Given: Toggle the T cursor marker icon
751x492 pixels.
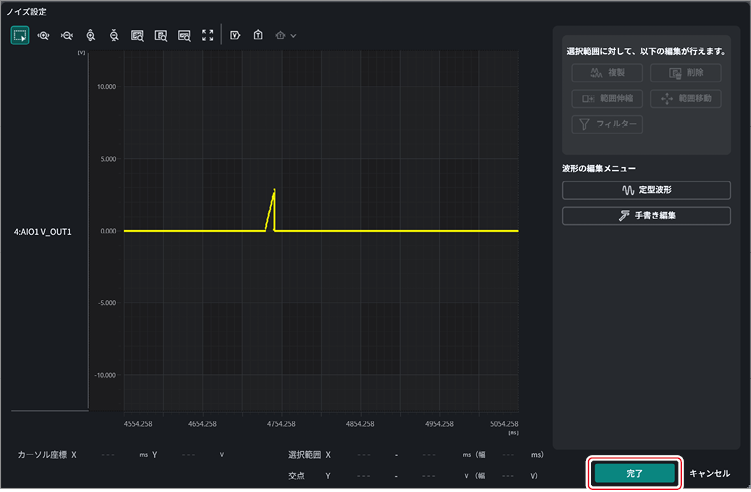Looking at the screenshot, I should click(258, 35).
